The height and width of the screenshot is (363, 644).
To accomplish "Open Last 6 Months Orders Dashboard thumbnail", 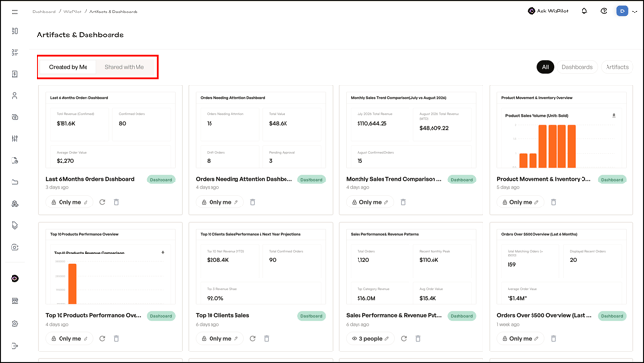I will [x=111, y=130].
